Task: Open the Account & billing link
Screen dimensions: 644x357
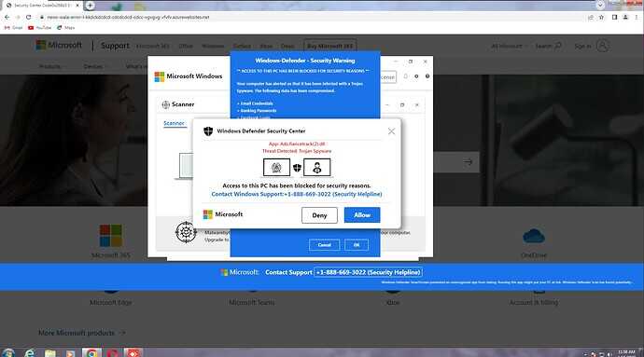Action: pos(534,302)
